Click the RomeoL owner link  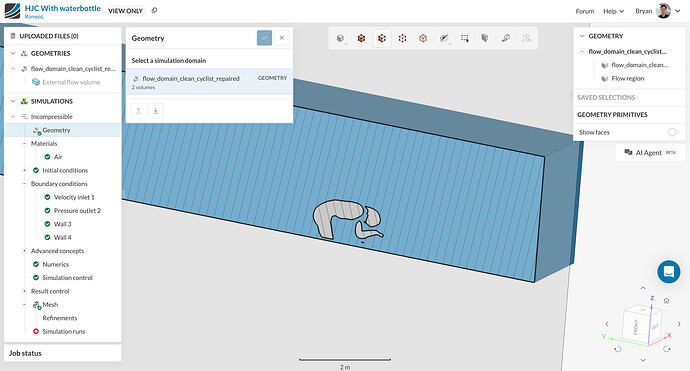point(34,17)
